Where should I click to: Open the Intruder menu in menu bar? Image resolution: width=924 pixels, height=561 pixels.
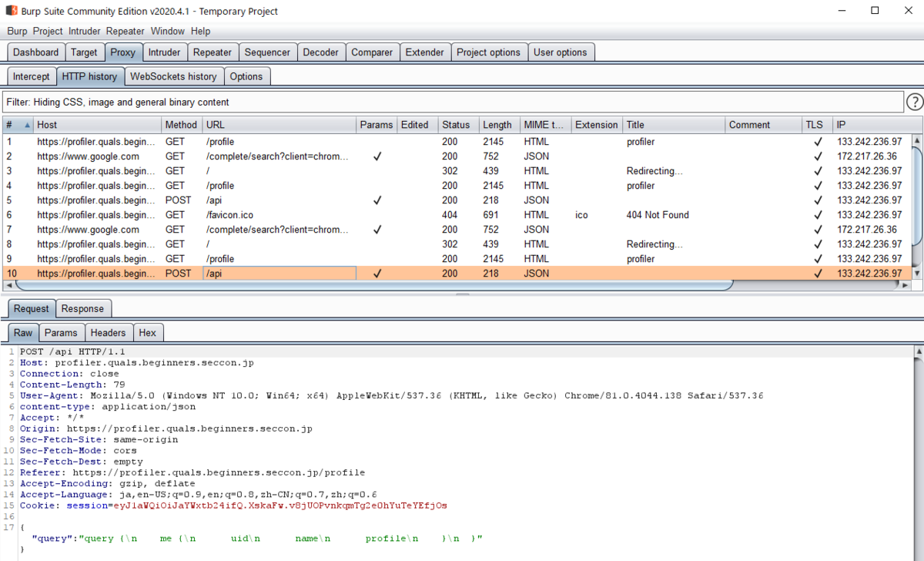(85, 32)
